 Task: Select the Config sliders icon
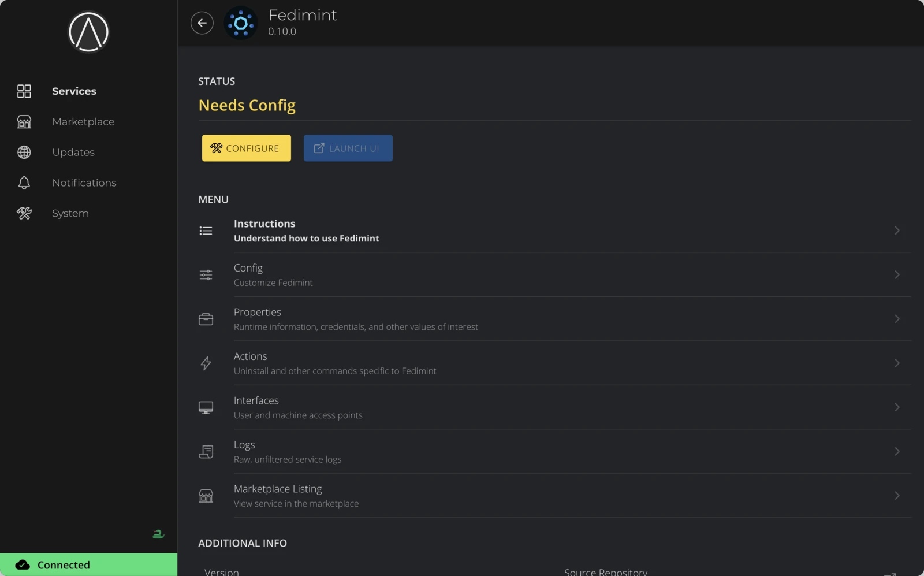pyautogui.click(x=206, y=274)
